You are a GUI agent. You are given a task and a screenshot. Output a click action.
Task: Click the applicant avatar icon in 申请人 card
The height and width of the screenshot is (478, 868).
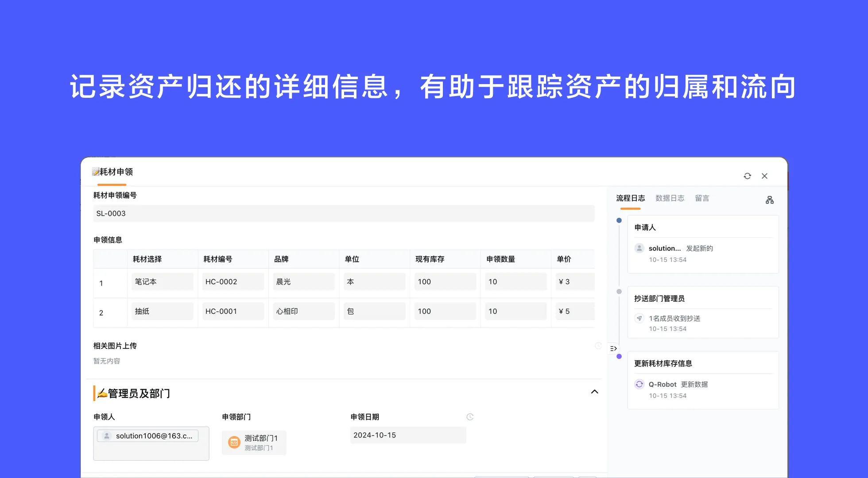point(639,248)
